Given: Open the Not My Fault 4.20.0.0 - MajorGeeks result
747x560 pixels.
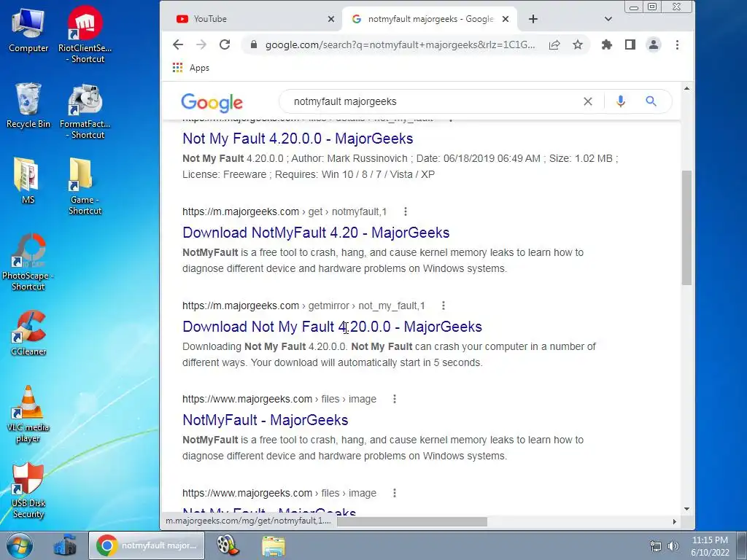Looking at the screenshot, I should click(298, 139).
